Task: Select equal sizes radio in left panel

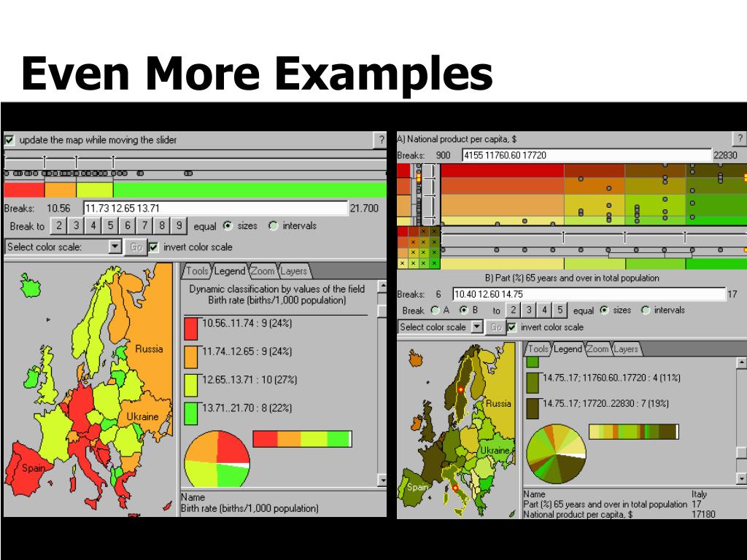Action: 228,226
